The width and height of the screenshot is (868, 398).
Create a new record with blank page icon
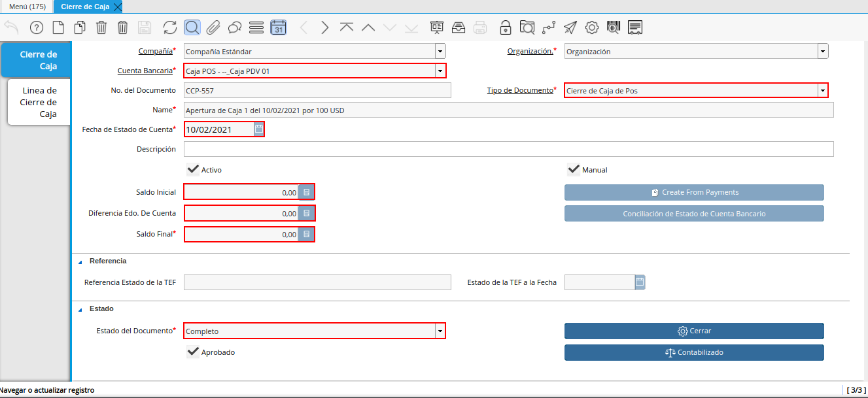click(x=58, y=27)
